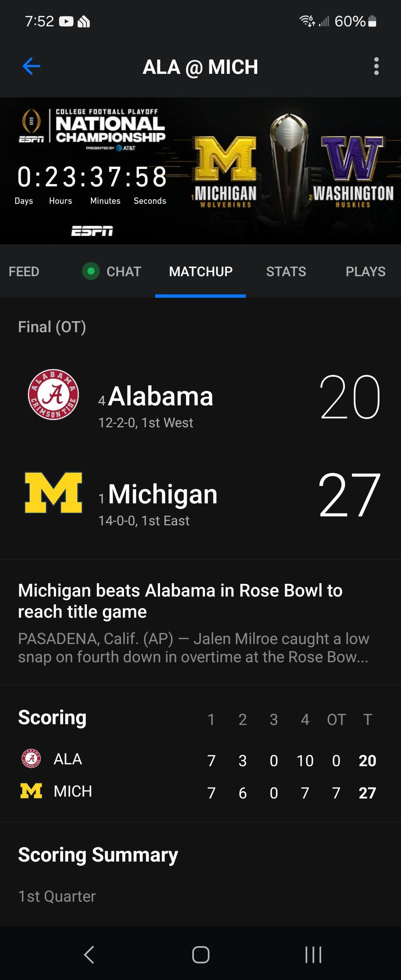
Task: Tap the Michigan team name
Action: [x=163, y=494]
